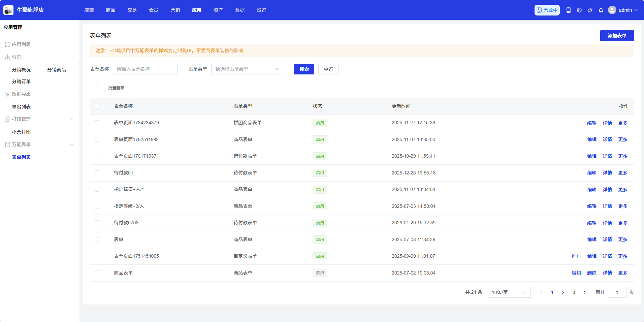The width and height of the screenshot is (644, 322).
Task: Switch to the 营销 top menu
Action: tap(175, 10)
